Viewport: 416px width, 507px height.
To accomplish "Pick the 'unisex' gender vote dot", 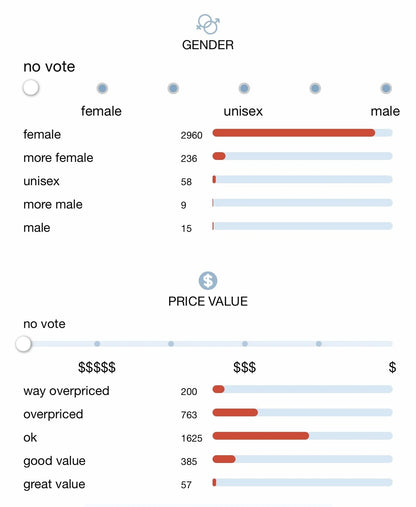I will [x=244, y=88].
